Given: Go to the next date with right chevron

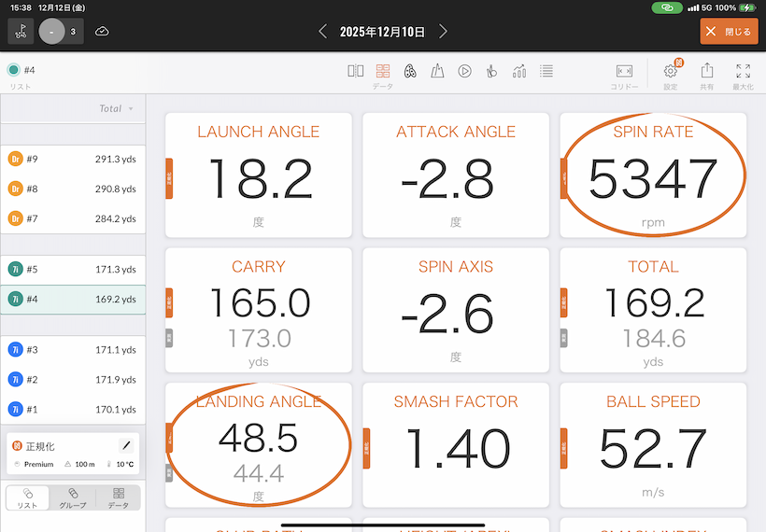Looking at the screenshot, I should (x=443, y=32).
